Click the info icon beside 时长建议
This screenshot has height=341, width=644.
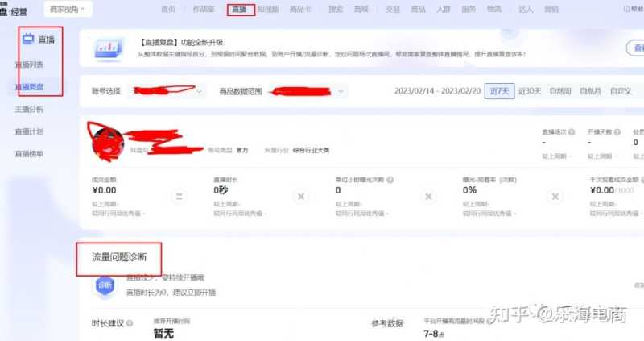tap(130, 323)
